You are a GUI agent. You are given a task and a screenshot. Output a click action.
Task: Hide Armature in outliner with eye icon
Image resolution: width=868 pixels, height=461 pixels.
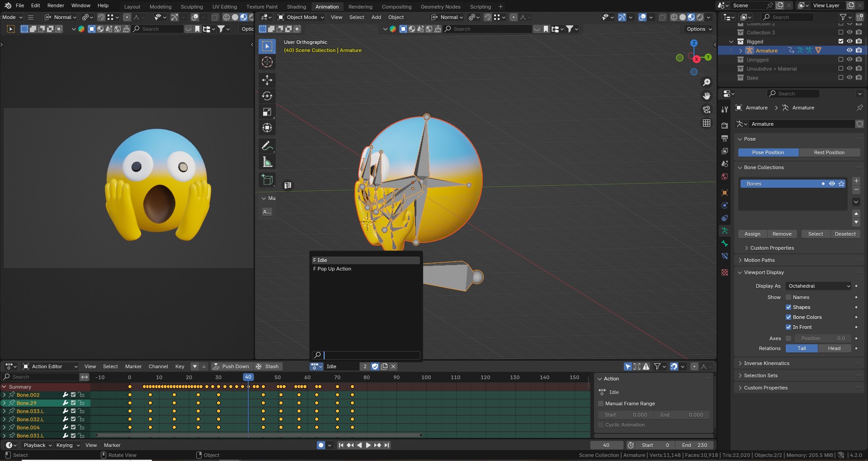click(849, 50)
